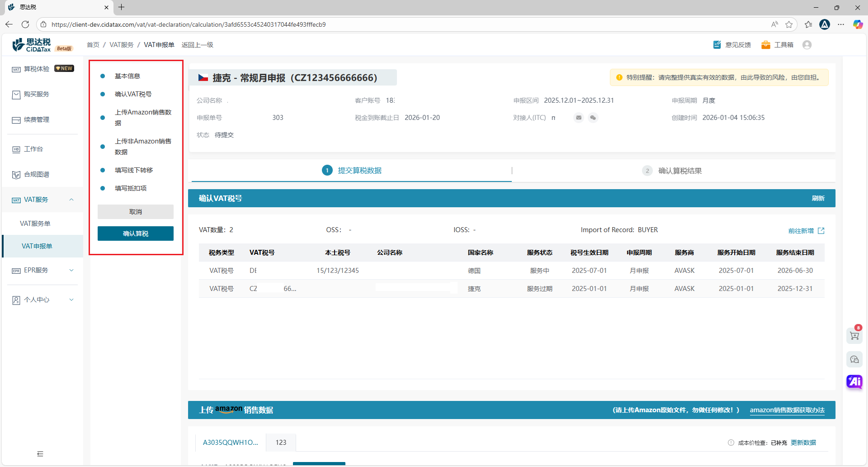Viewport: 868px width, 467px height.
Task: Launch the AI assistant icon
Action: (854, 381)
